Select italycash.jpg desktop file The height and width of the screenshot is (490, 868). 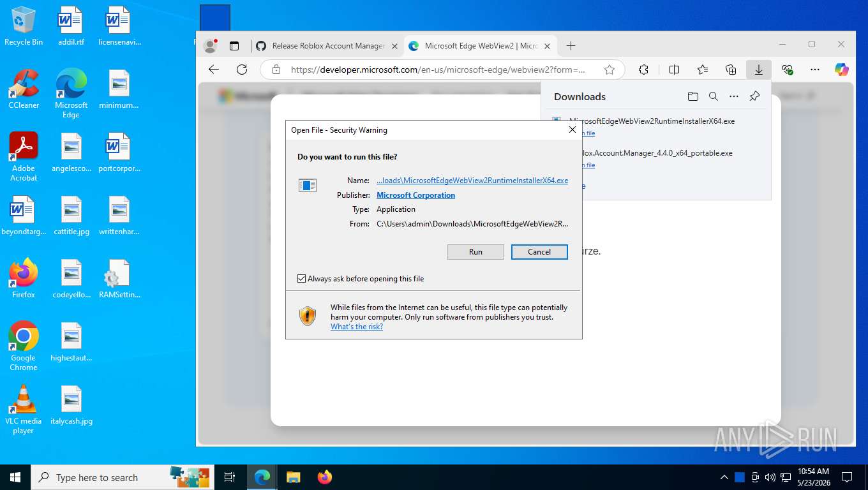click(71, 405)
